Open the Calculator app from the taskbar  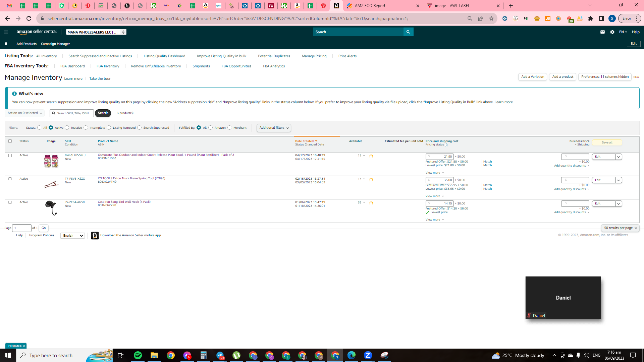click(204, 355)
